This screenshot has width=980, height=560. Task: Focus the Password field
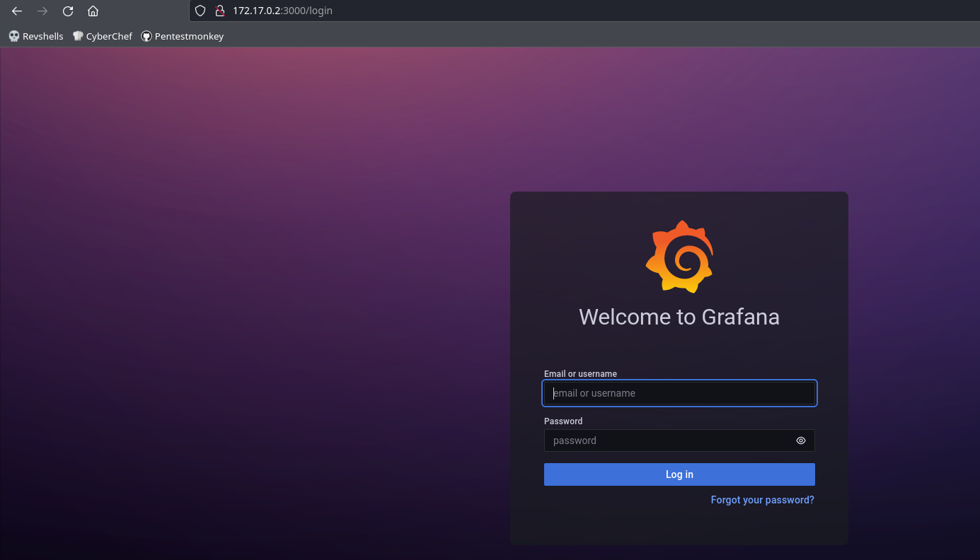point(679,441)
